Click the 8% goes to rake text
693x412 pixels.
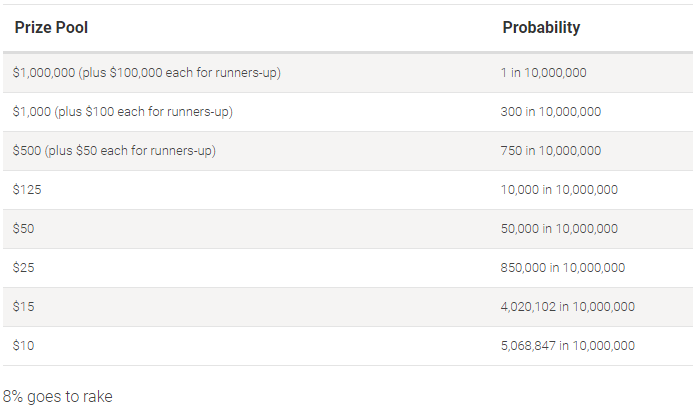pyautogui.click(x=57, y=397)
